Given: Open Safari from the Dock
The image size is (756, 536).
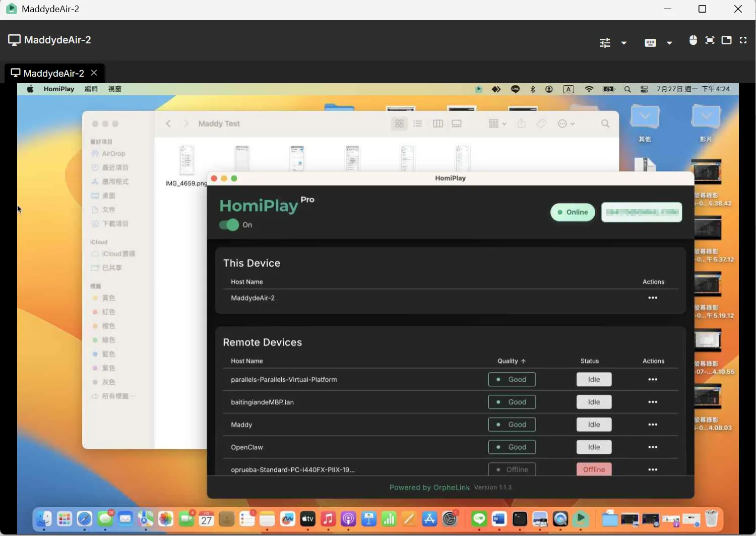Looking at the screenshot, I should pyautogui.click(x=85, y=519).
